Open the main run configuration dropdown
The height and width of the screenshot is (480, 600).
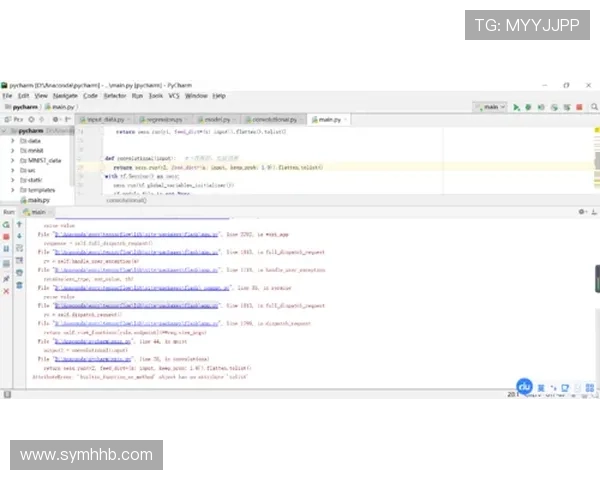click(490, 107)
